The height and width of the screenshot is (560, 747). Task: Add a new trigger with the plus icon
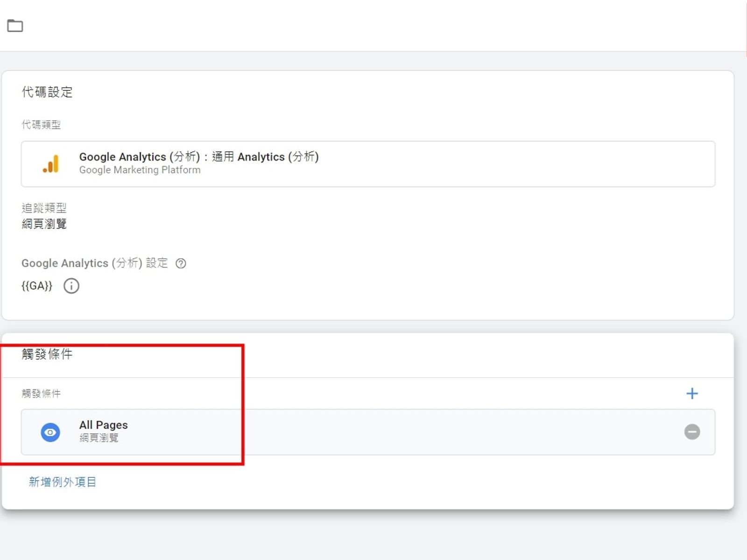(692, 393)
